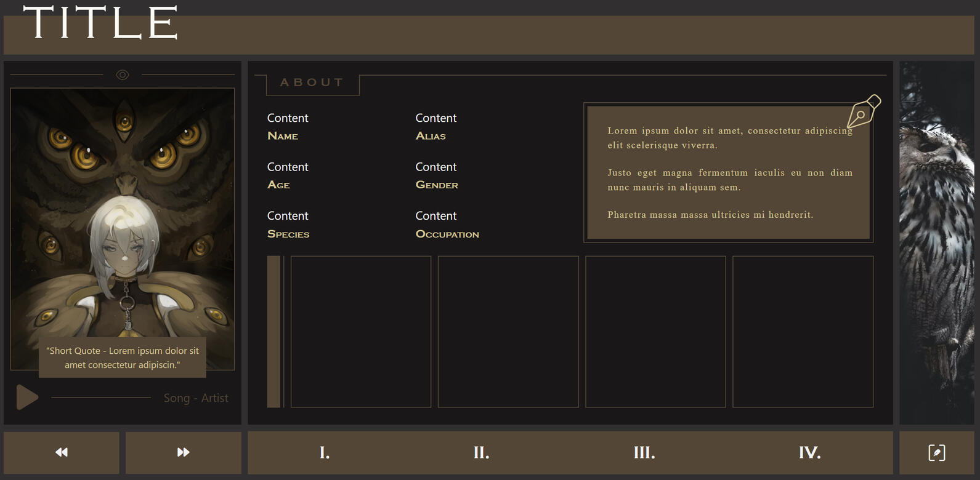
Task: Switch to tab II.
Action: (481, 453)
